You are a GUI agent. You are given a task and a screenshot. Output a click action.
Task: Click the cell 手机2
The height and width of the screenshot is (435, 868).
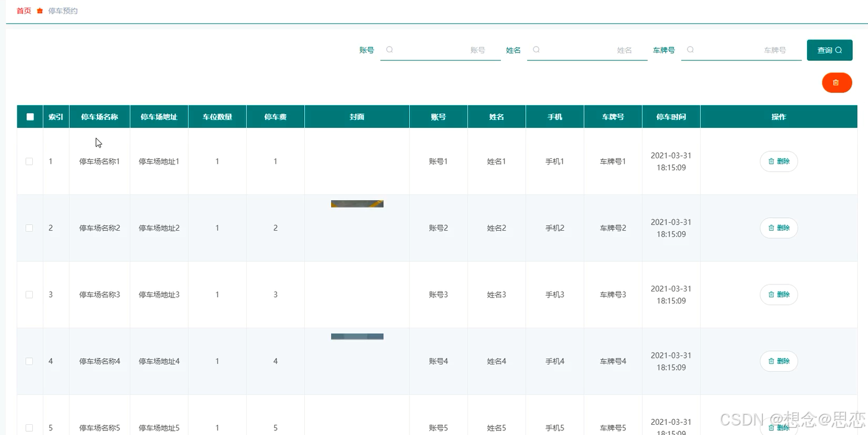[555, 228]
